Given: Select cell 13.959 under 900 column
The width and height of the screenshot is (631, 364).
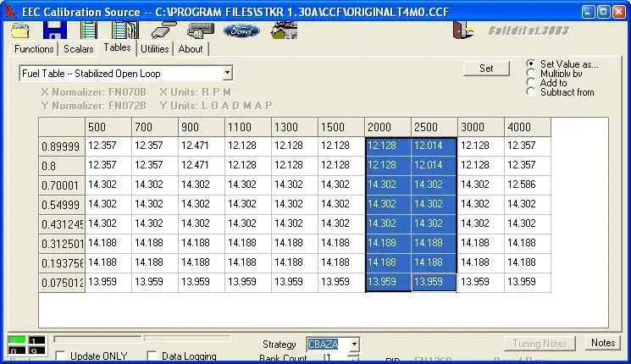Looking at the screenshot, I should [x=202, y=283].
